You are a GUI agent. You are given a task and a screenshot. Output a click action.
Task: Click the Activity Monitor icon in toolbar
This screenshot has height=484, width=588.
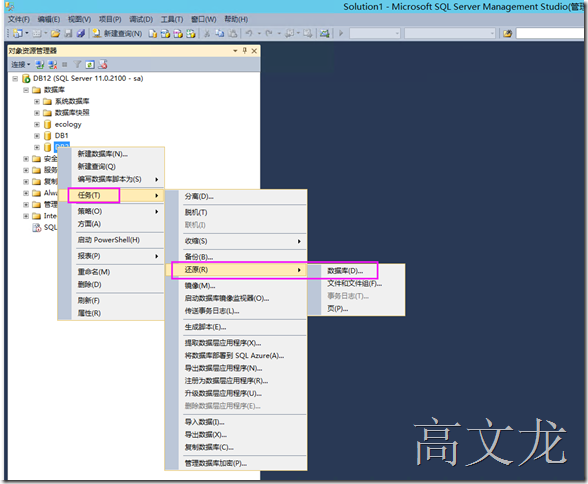(324, 33)
